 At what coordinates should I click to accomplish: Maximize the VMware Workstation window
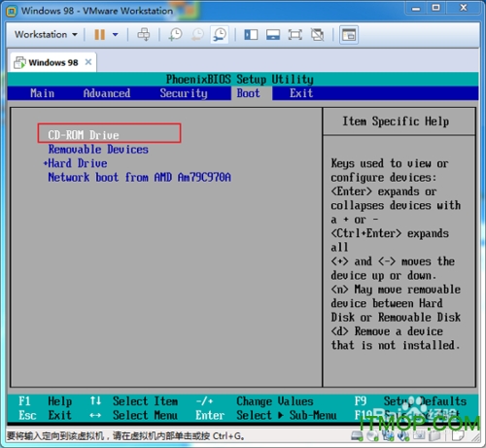click(x=436, y=8)
